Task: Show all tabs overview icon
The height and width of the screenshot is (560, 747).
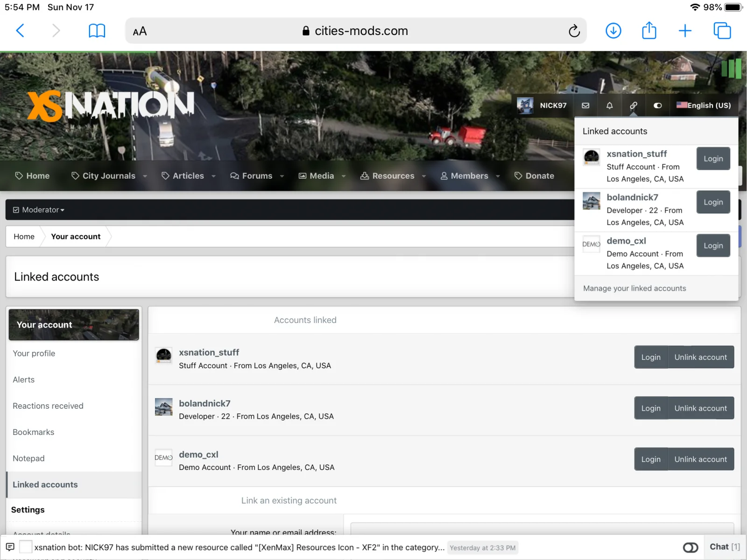Action: [722, 31]
